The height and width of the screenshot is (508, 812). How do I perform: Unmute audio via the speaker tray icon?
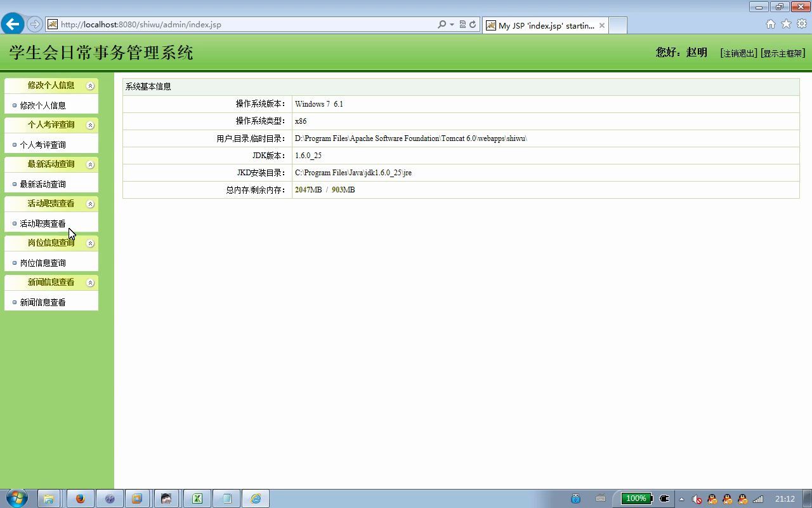[x=697, y=499]
